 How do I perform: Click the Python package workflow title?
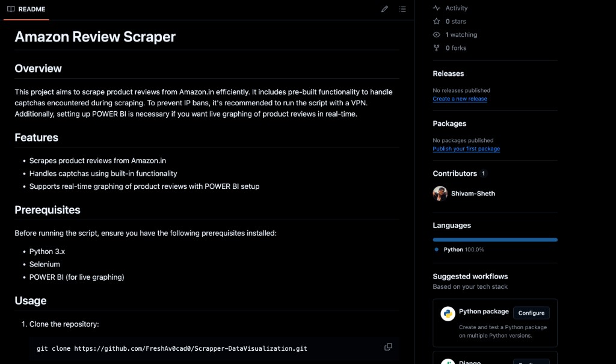click(484, 311)
